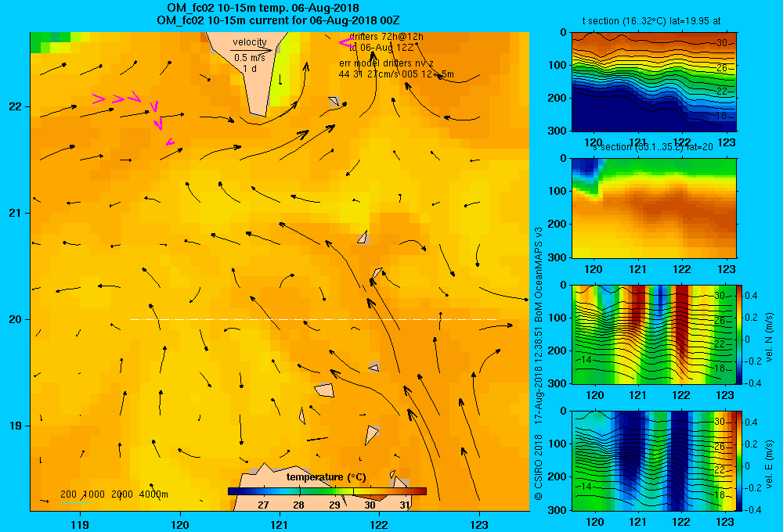The image size is (783, 532).
Task: Click the vel. N colorbar strip
Action: [x=740, y=334]
